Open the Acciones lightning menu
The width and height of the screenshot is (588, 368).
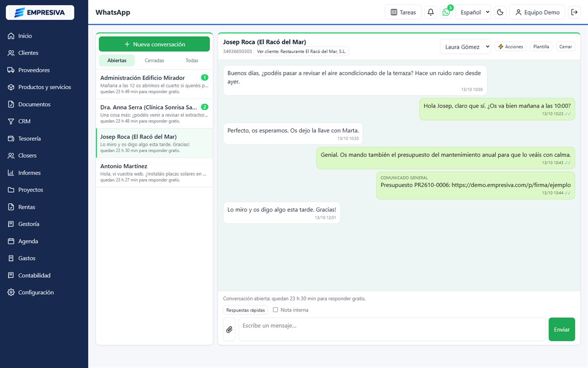coord(511,47)
